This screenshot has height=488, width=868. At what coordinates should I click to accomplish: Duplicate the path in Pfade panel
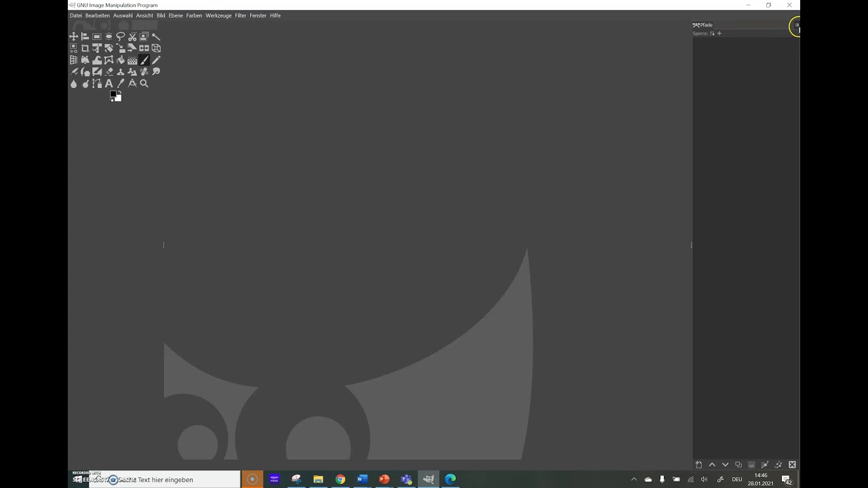click(738, 465)
